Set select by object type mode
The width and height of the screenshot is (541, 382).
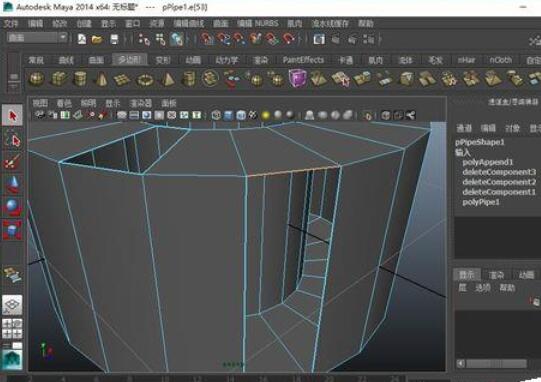[x=160, y=39]
